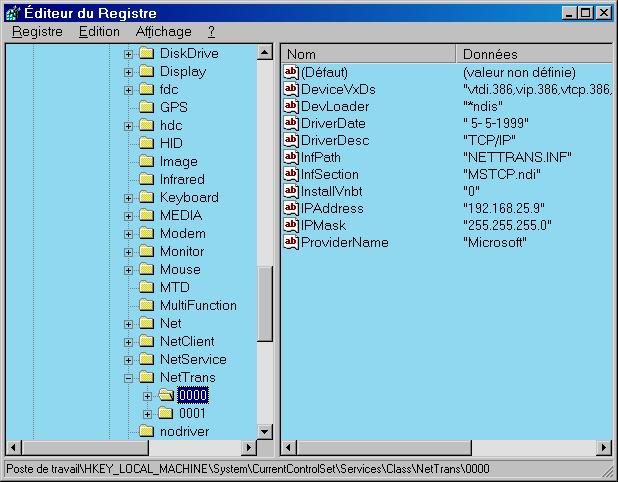Screen dimensions: 618x482
Task: Click the string icon of ProviderName
Action: point(291,242)
